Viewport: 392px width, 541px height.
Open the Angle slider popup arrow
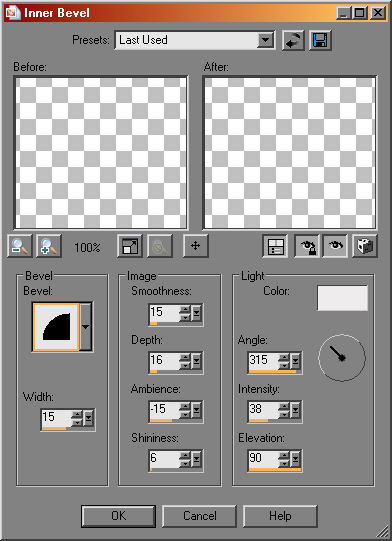point(295,361)
